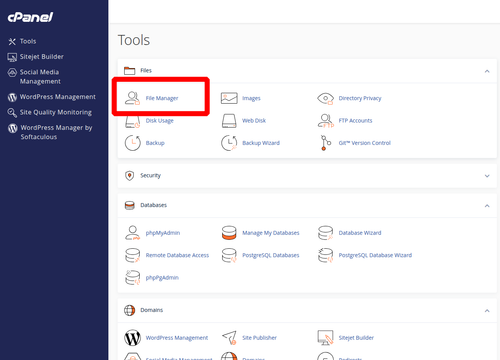Click the Sitejet Builder sidebar icon

pyautogui.click(x=12, y=57)
